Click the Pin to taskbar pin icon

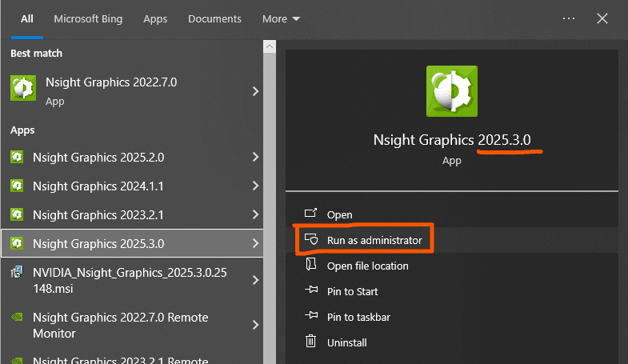pyautogui.click(x=311, y=315)
